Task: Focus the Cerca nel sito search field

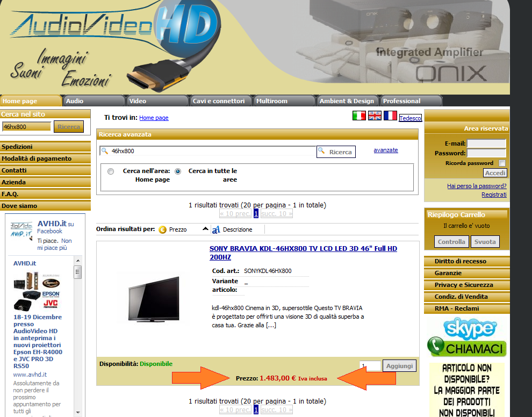Action: coord(26,127)
